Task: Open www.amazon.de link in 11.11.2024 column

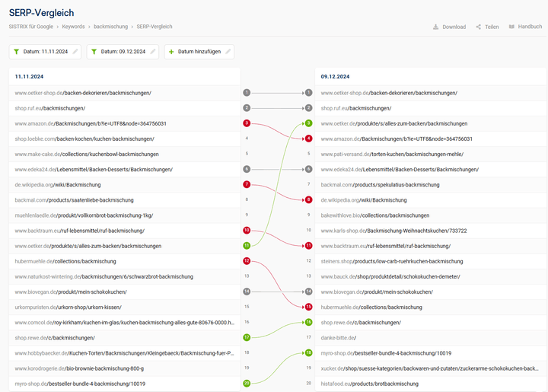Action: click(x=91, y=123)
